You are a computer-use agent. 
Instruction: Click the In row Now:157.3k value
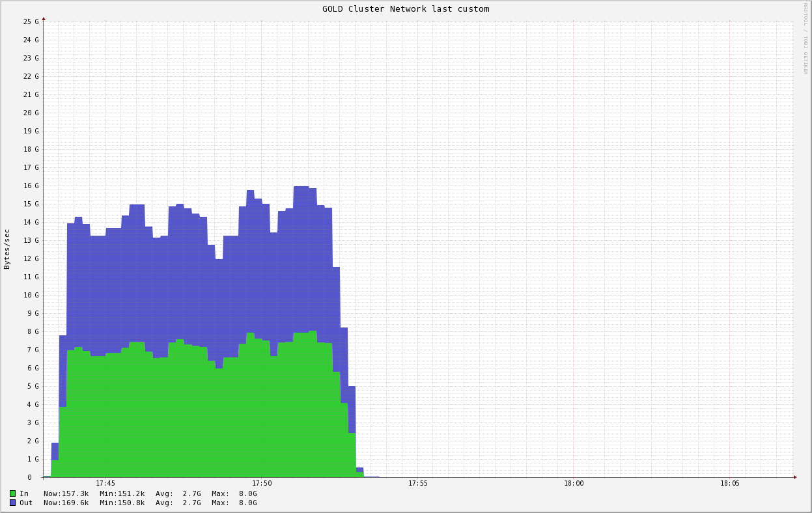pos(66,493)
